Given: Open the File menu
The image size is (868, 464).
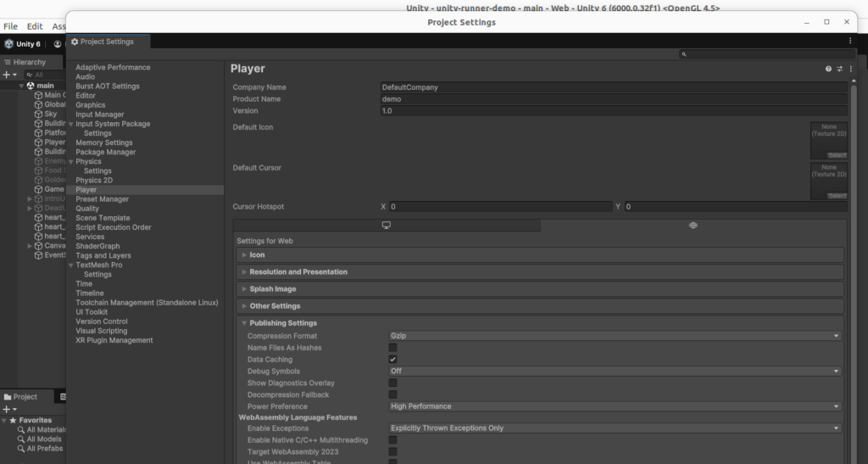Looking at the screenshot, I should [10, 26].
